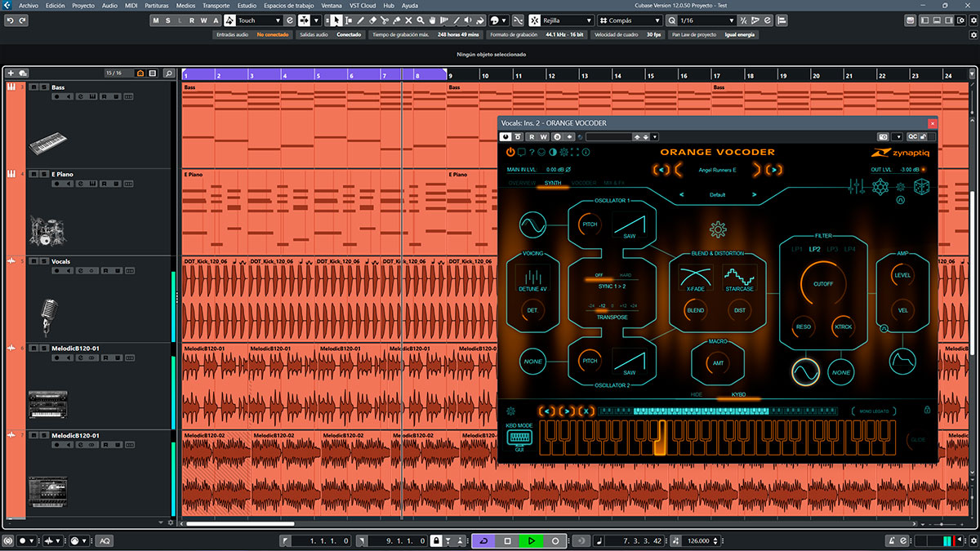Toggle plugin Write automation W button
The width and height of the screenshot is (980, 551).
(543, 136)
